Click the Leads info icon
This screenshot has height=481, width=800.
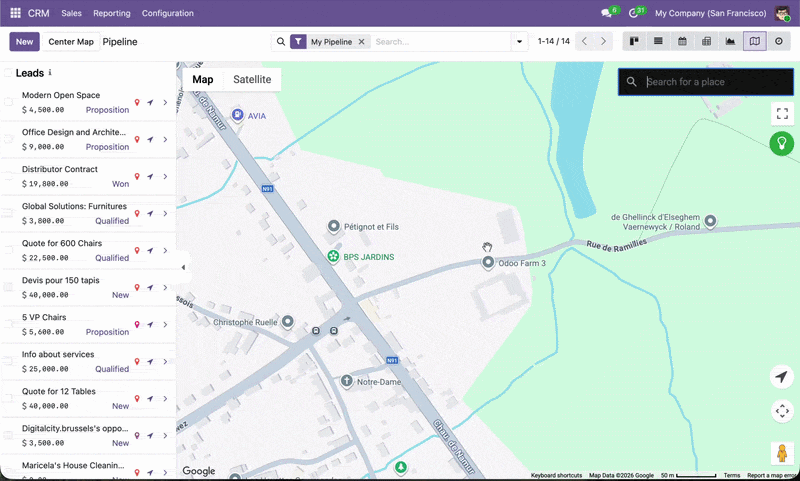point(49,72)
